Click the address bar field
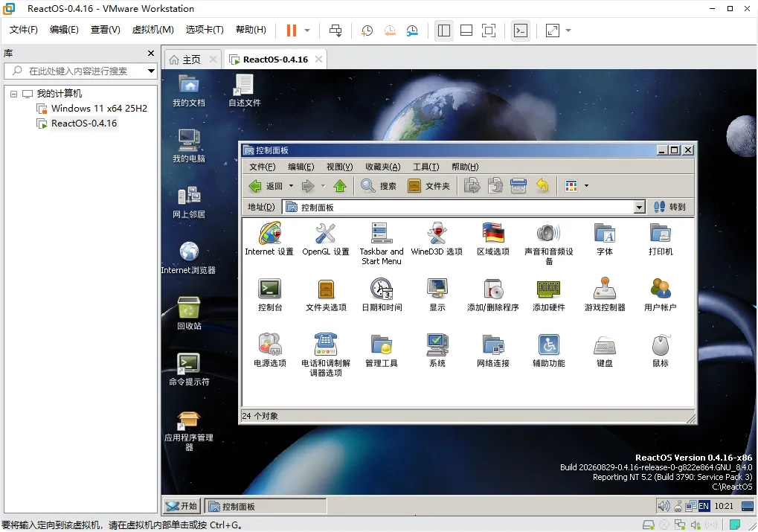This screenshot has width=758, height=532. coord(458,207)
